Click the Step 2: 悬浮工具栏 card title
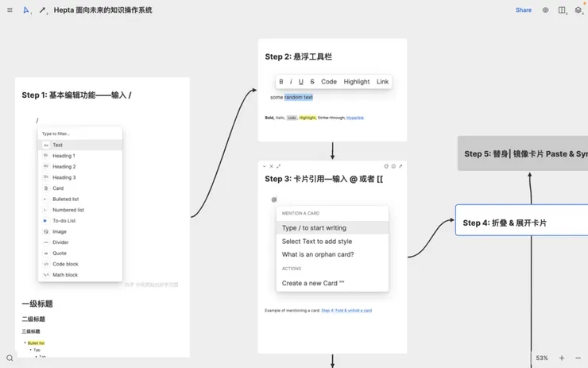 click(299, 56)
